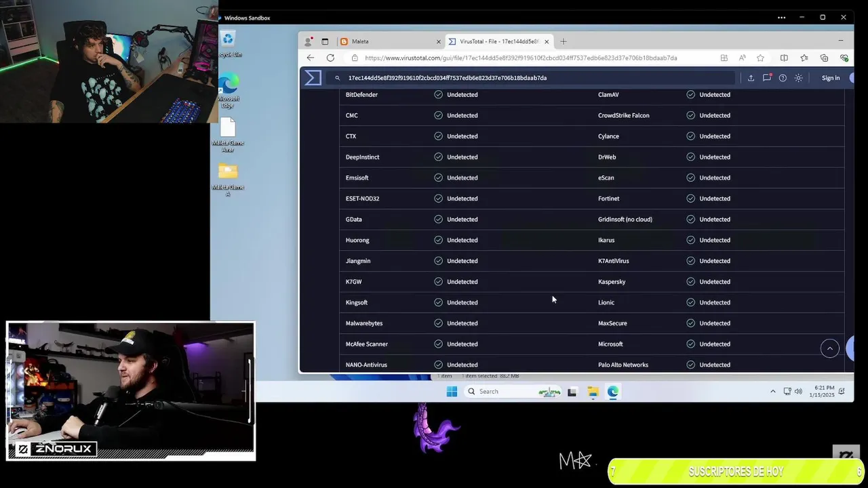Click the upload file icon in VirusTotal header

pyautogui.click(x=751, y=78)
